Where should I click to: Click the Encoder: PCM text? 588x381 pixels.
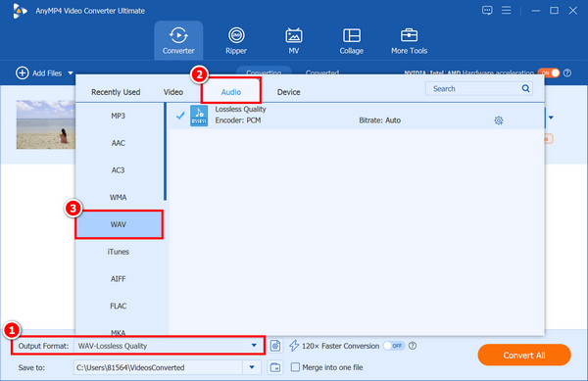tap(238, 120)
